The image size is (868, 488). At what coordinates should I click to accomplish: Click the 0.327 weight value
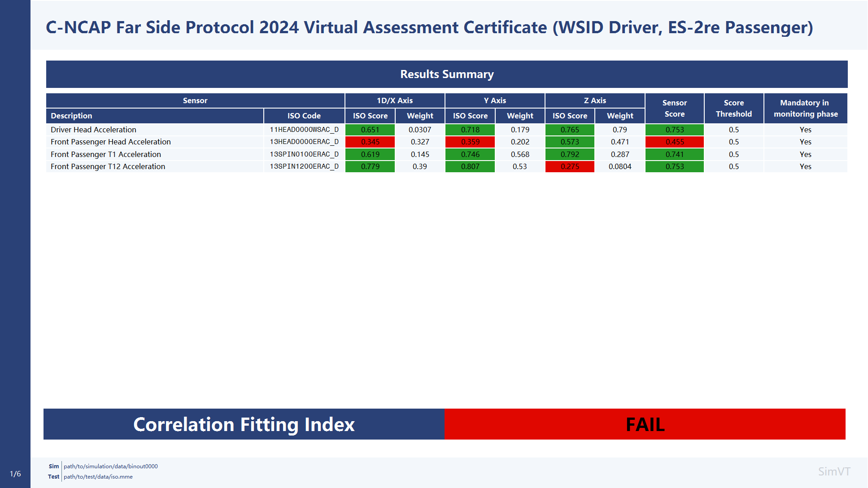(x=420, y=142)
